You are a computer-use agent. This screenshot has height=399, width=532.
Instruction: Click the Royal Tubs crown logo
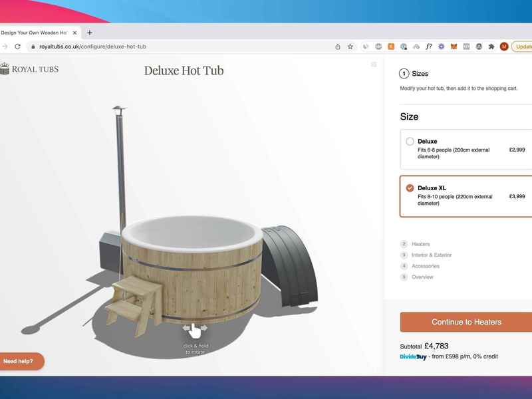[x=29, y=69]
